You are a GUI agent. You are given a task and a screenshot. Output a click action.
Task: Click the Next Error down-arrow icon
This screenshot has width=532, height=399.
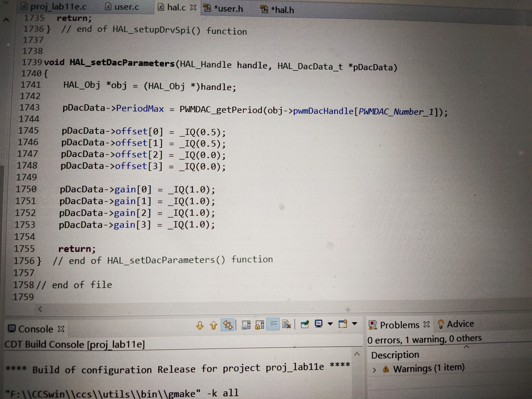click(x=200, y=325)
